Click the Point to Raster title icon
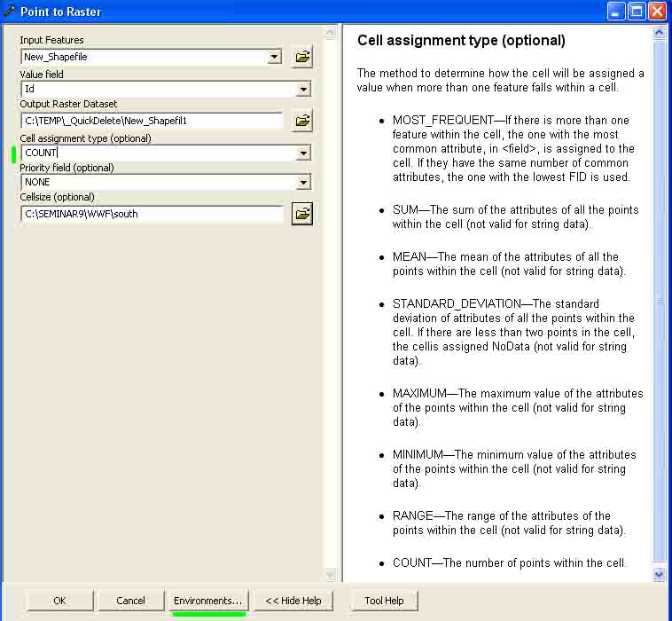Viewport: 672px width, 621px height. [10, 12]
